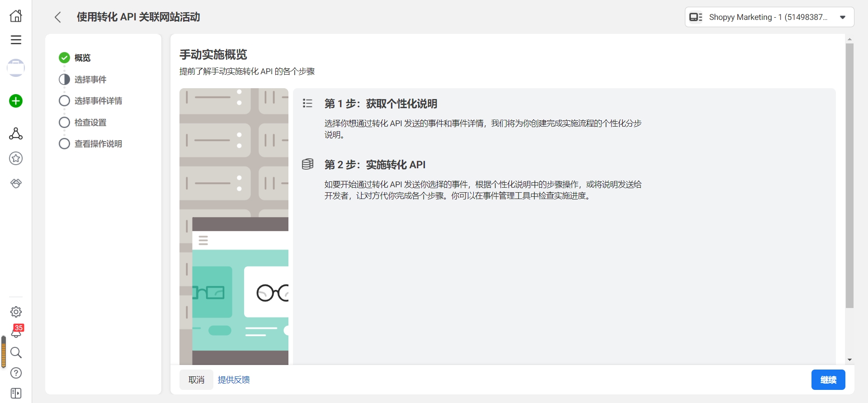Open the help question mark icon
This screenshot has width=868, height=403.
tap(16, 373)
